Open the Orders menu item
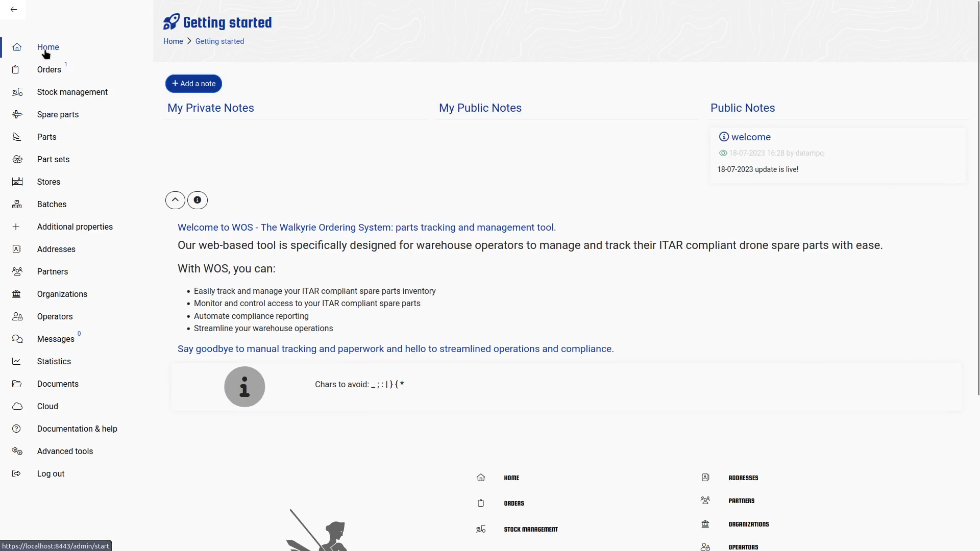980x551 pixels. point(49,69)
